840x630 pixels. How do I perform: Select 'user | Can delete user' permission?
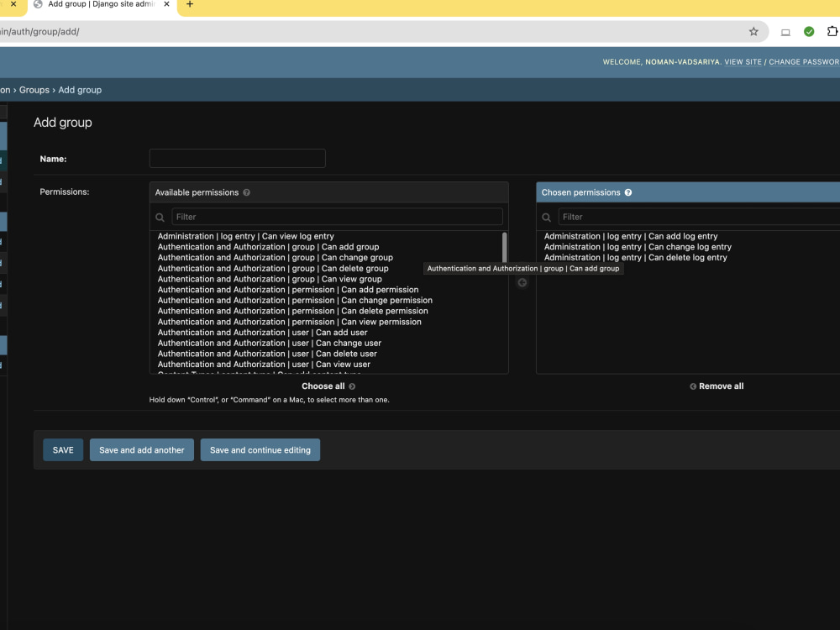point(267,354)
